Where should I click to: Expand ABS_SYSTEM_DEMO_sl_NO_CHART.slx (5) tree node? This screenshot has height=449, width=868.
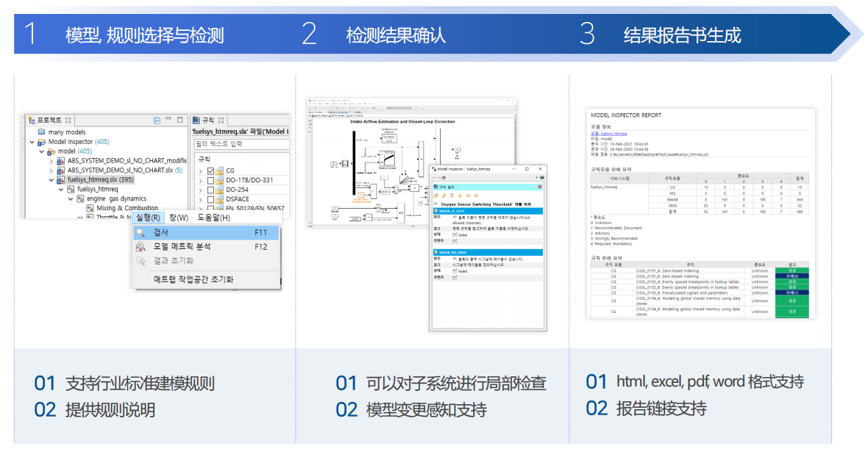pyautogui.click(x=51, y=170)
